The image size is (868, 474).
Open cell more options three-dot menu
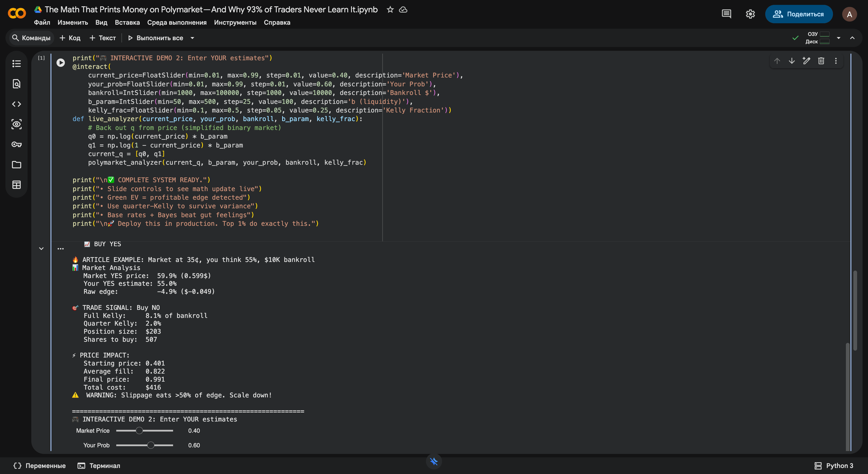[x=836, y=61]
